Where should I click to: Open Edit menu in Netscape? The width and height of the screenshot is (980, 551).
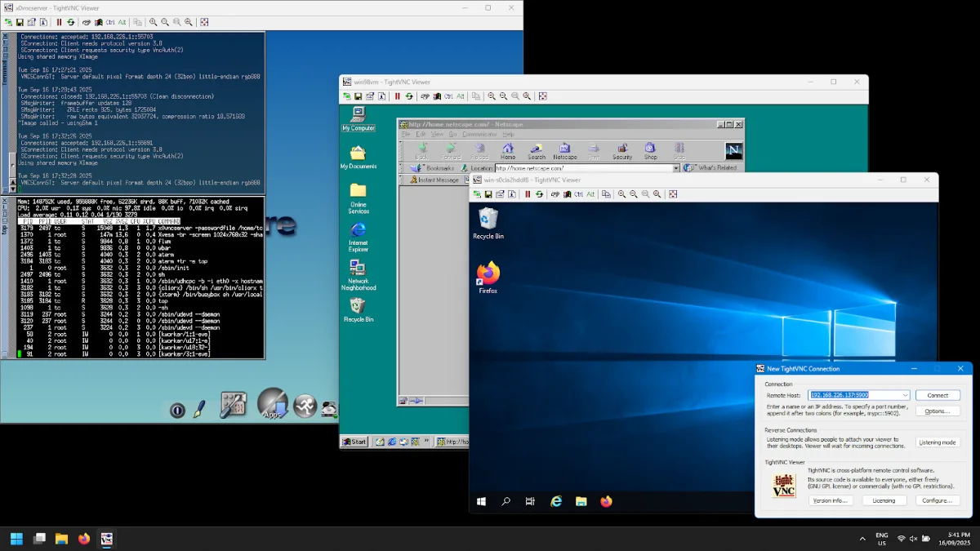[x=421, y=134]
